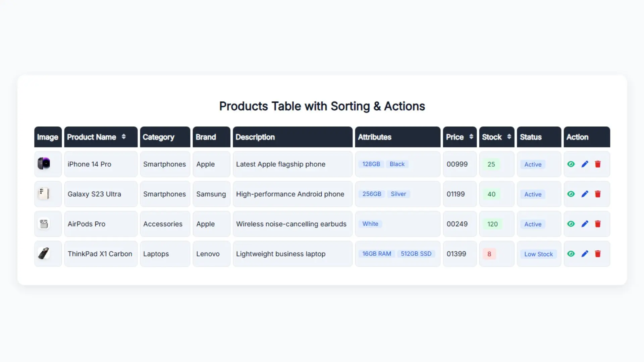Viewport: 644px width, 362px height.
Task: Click the Image column header
Action: click(x=48, y=137)
